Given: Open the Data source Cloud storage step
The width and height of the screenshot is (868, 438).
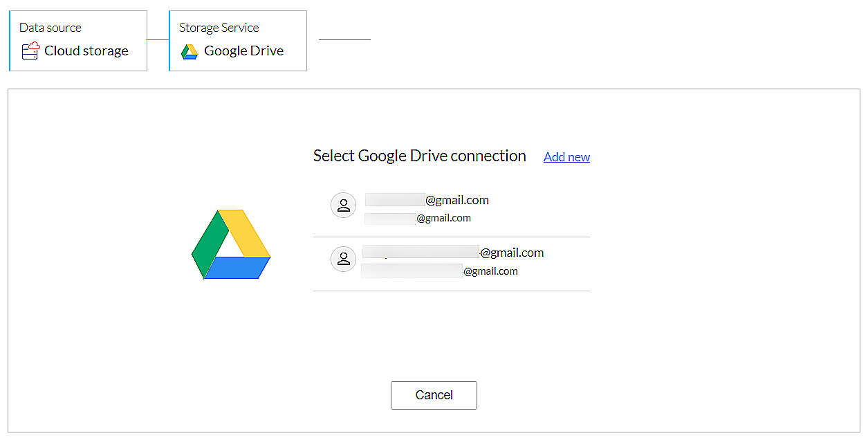Looking at the screenshot, I should (78, 41).
